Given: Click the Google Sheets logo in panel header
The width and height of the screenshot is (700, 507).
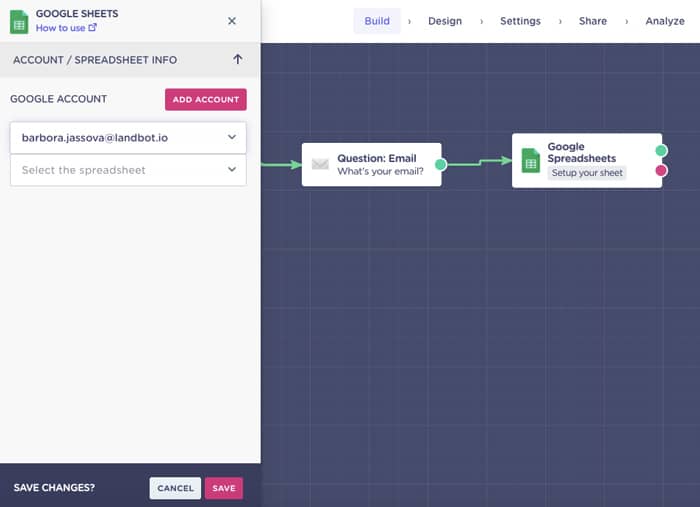Looking at the screenshot, I should click(x=19, y=21).
